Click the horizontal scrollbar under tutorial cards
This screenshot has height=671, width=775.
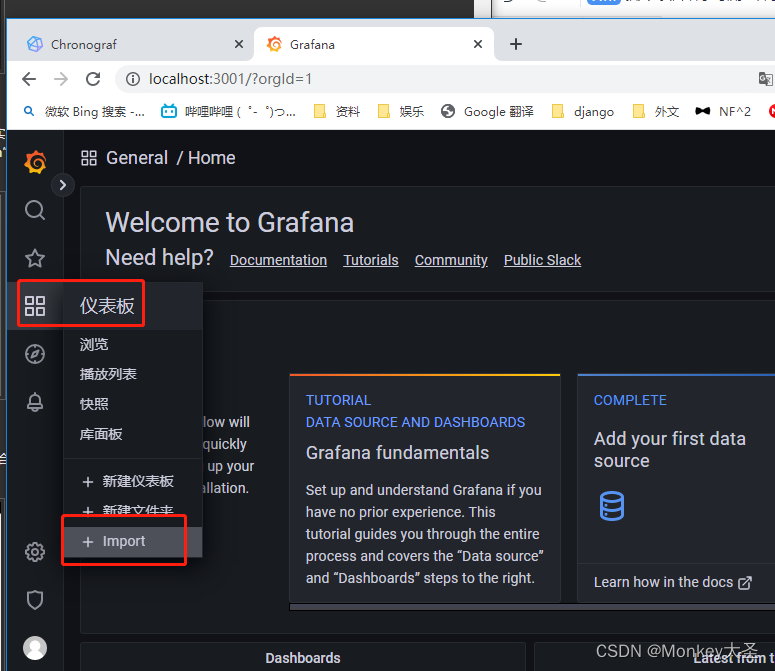532,607
